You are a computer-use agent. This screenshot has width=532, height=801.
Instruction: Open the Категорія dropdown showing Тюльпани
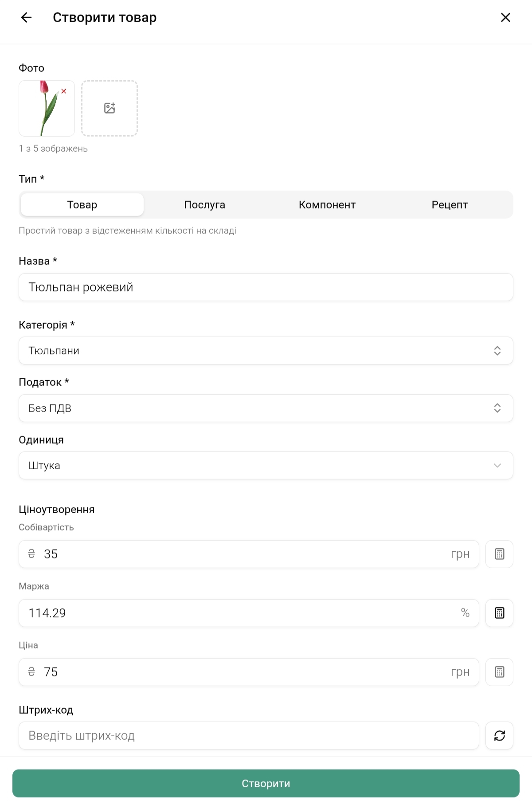(266, 350)
